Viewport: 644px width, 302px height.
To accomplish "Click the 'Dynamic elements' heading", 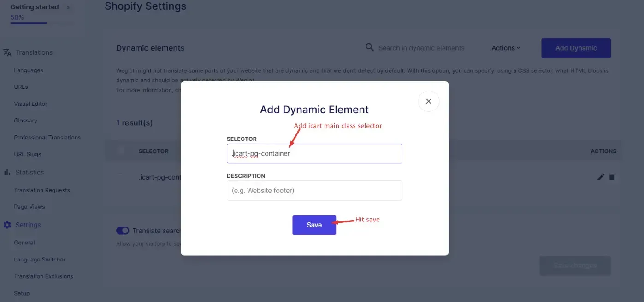I will (150, 48).
